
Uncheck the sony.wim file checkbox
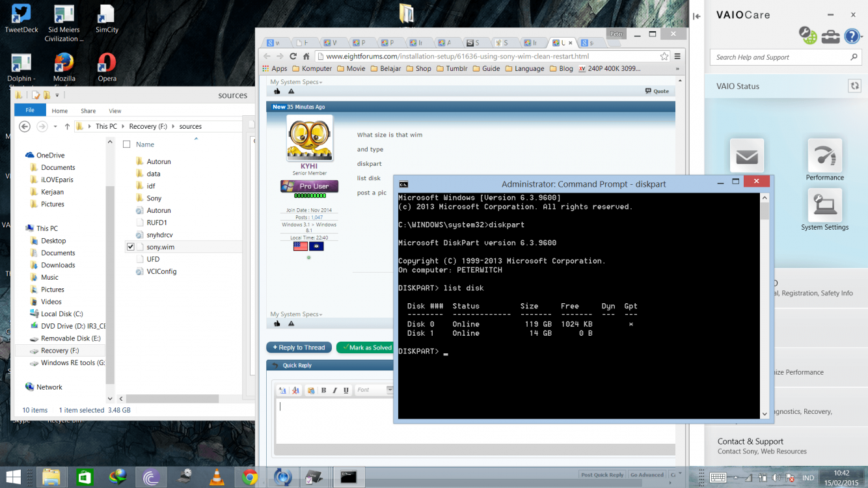131,247
